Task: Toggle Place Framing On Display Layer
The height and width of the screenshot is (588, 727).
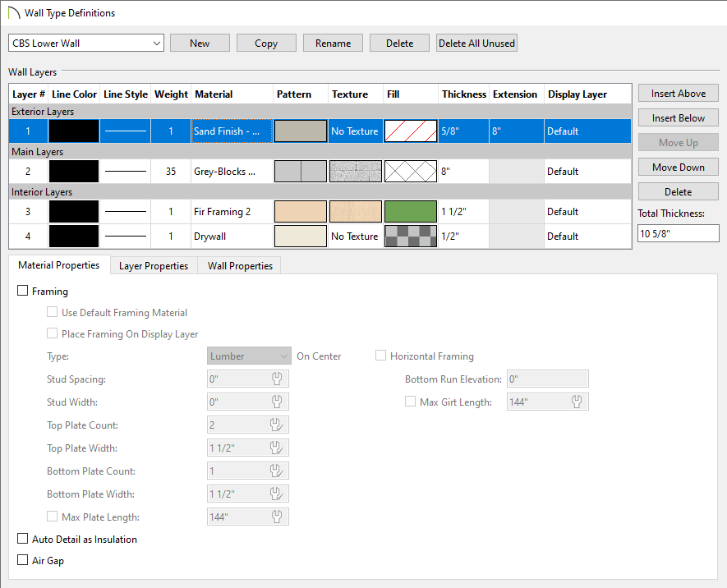Action: [x=52, y=333]
